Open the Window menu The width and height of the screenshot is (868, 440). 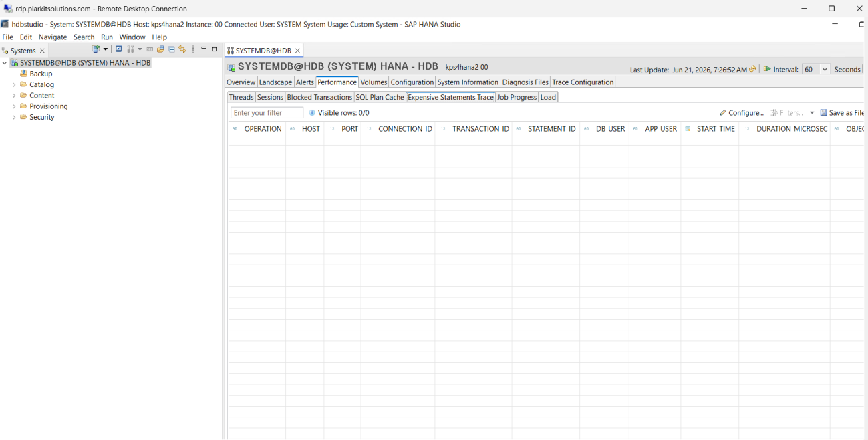click(x=132, y=37)
